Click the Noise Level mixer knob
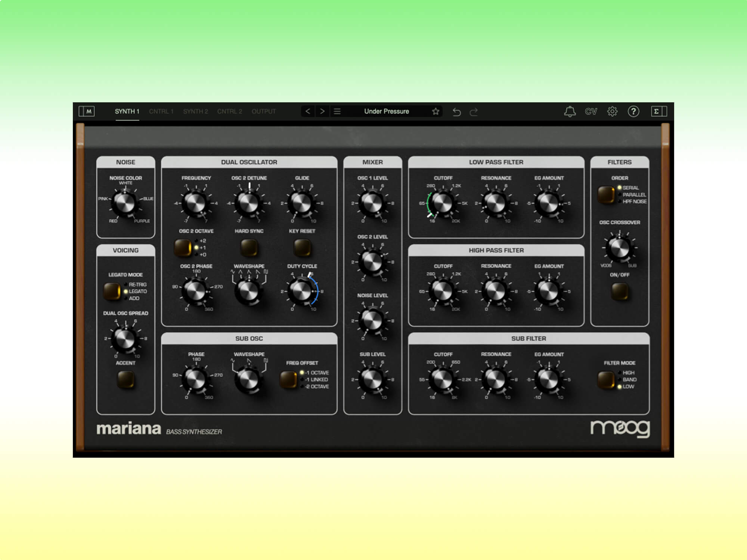This screenshot has width=747, height=560. [372, 321]
